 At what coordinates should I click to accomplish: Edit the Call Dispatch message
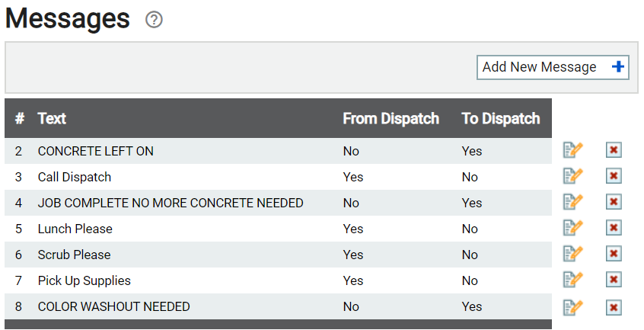(x=573, y=176)
